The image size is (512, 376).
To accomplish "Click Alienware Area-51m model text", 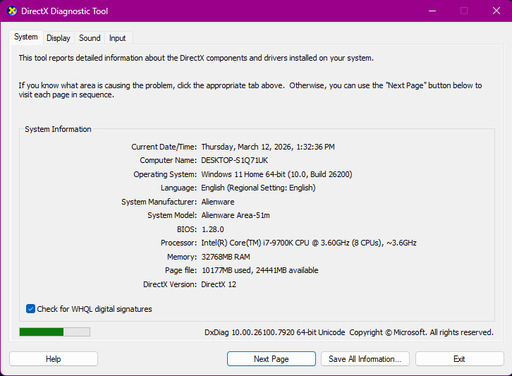I will (236, 215).
